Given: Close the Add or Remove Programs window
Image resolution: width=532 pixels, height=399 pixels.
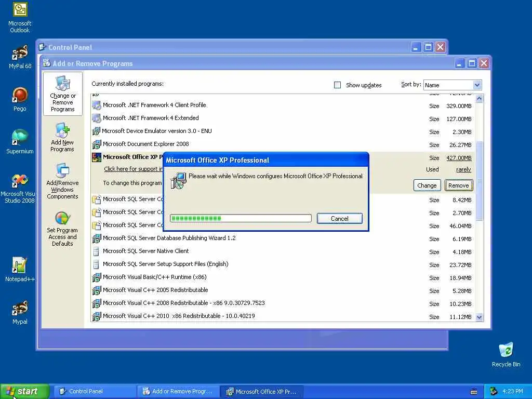Looking at the screenshot, I should (484, 63).
